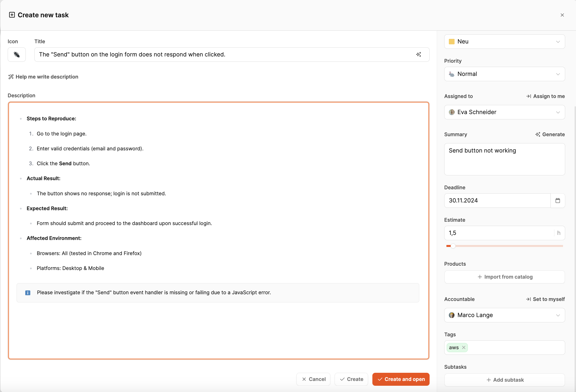This screenshot has height=392, width=576.
Task: Click the AI sparkle icon in title field
Action: point(419,55)
